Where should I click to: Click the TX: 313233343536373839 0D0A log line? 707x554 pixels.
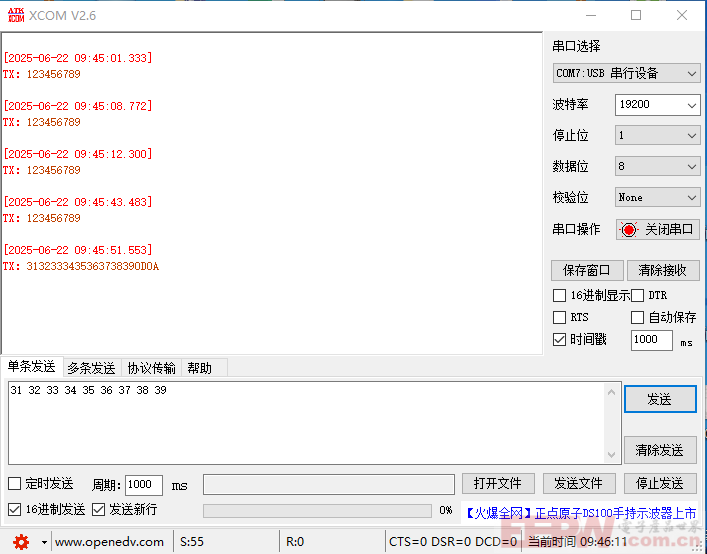pyautogui.click(x=81, y=266)
